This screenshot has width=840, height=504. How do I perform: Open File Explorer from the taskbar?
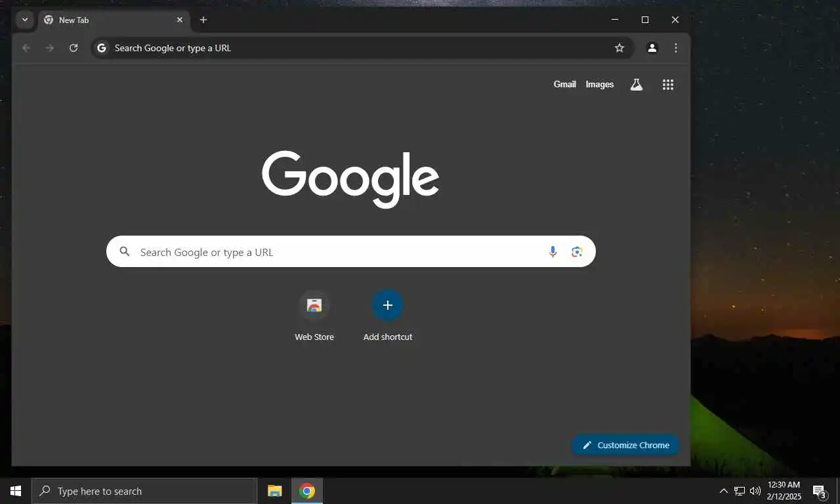pos(275,491)
